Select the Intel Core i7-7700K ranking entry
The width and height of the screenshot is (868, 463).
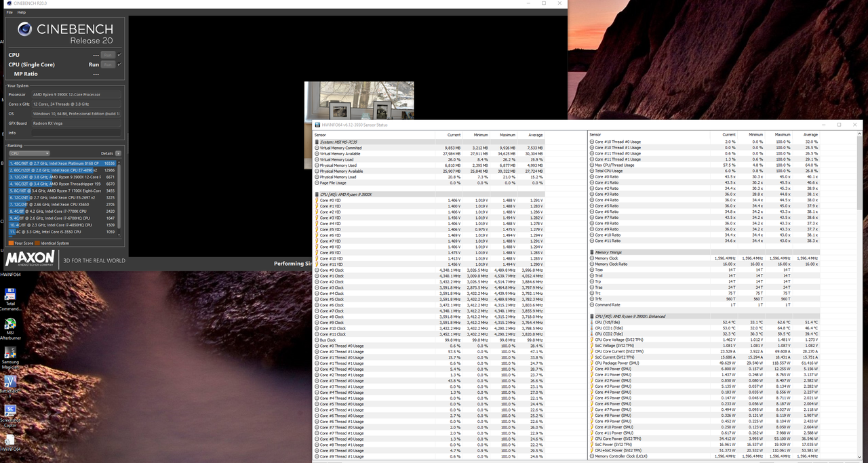pyautogui.click(x=63, y=211)
